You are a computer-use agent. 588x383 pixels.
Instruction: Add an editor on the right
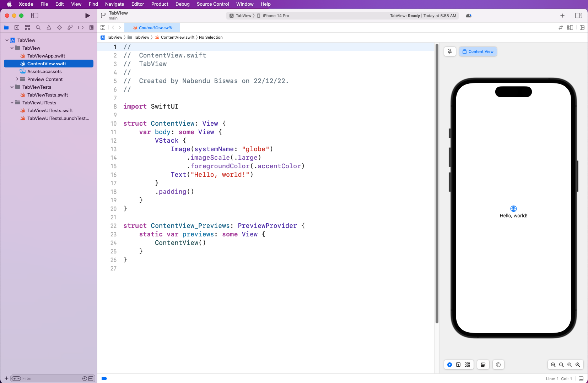tap(582, 28)
